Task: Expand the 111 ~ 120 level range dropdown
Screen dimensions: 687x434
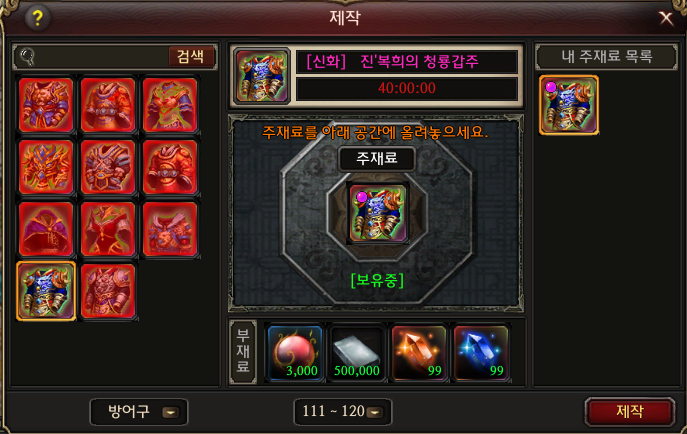Action: pos(343,412)
